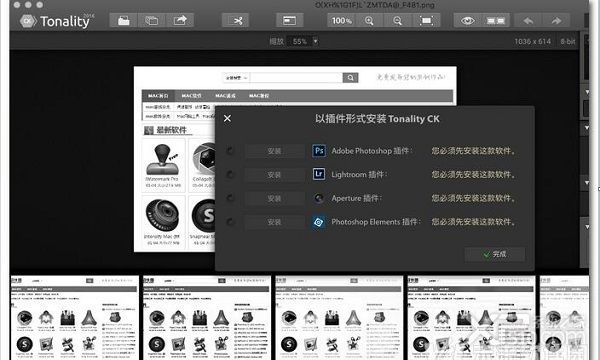Screen dimensions: 600x360
Task: Click 安装 button for Aperture plugin
Action: [274, 199]
